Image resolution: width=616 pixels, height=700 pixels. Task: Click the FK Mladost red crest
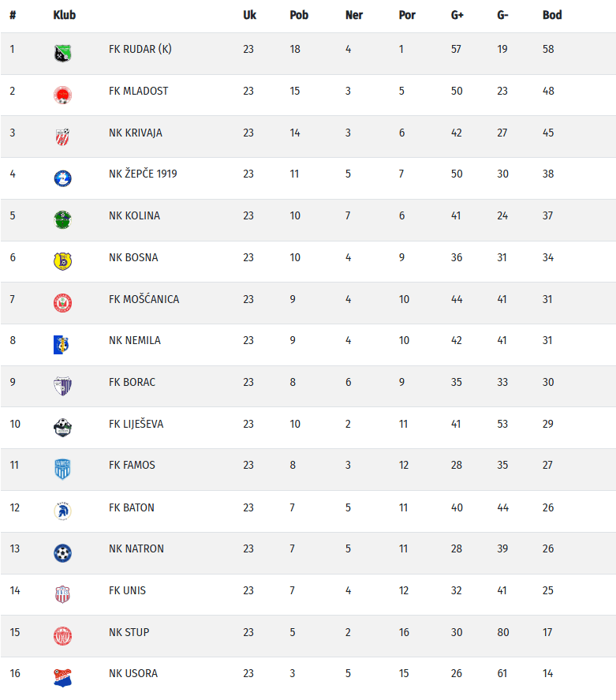(62, 95)
